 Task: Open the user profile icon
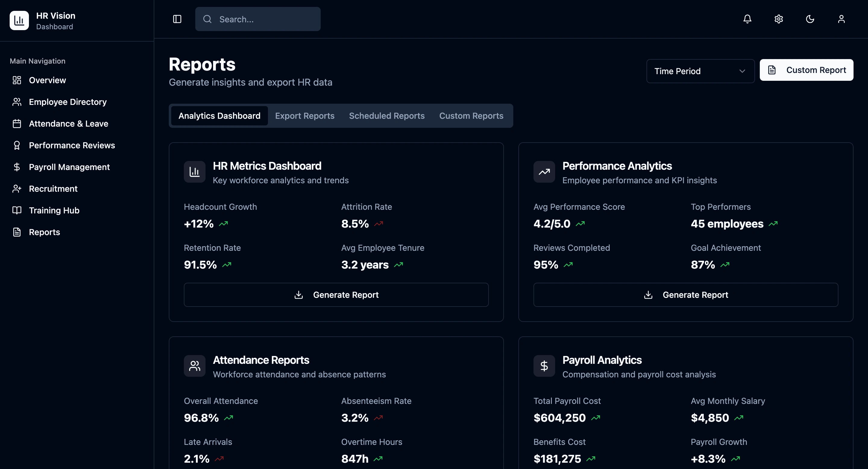click(x=841, y=19)
